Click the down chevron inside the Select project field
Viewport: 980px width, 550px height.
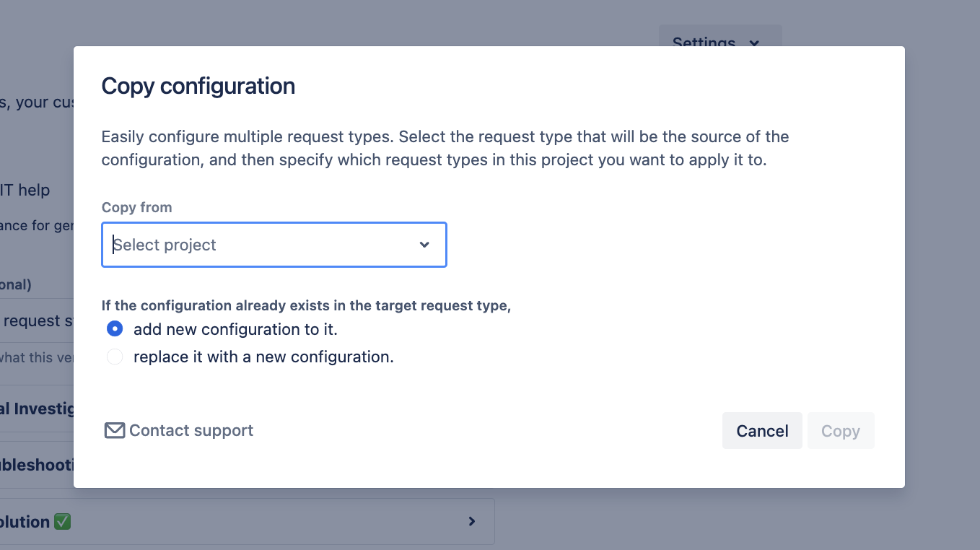point(424,245)
